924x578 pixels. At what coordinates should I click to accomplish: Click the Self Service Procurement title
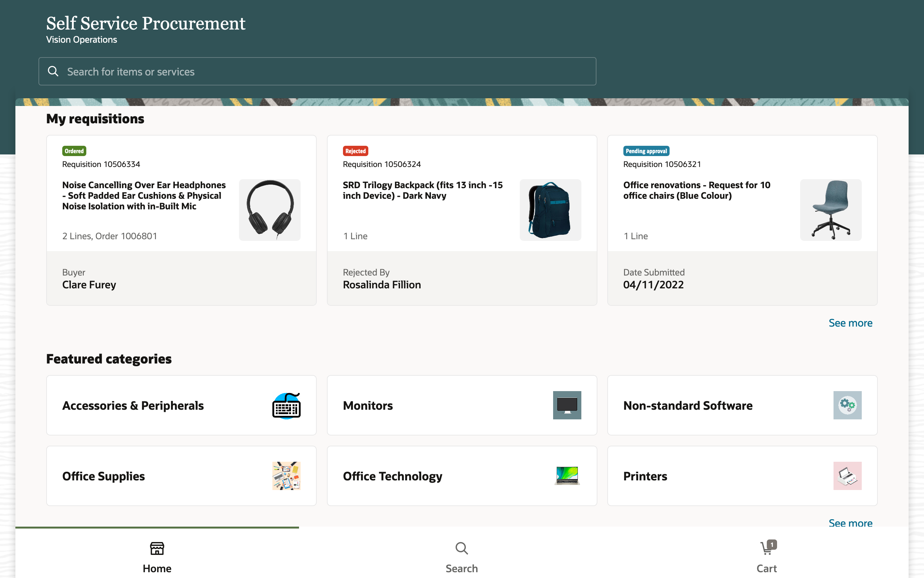(145, 23)
